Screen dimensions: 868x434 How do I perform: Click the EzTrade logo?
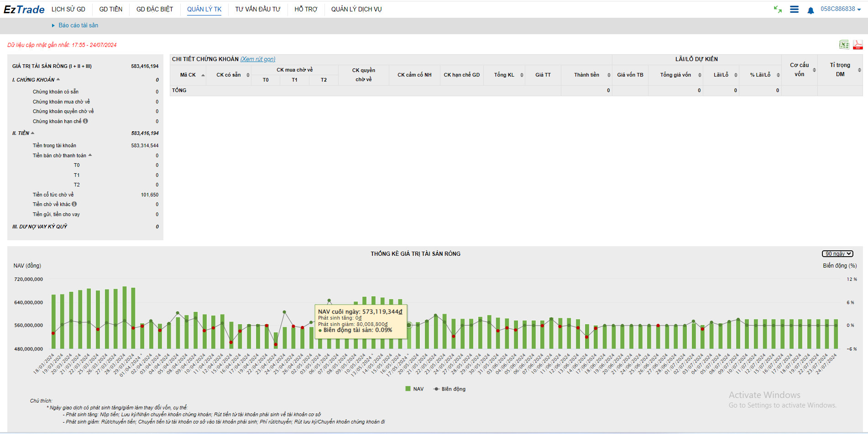point(24,10)
